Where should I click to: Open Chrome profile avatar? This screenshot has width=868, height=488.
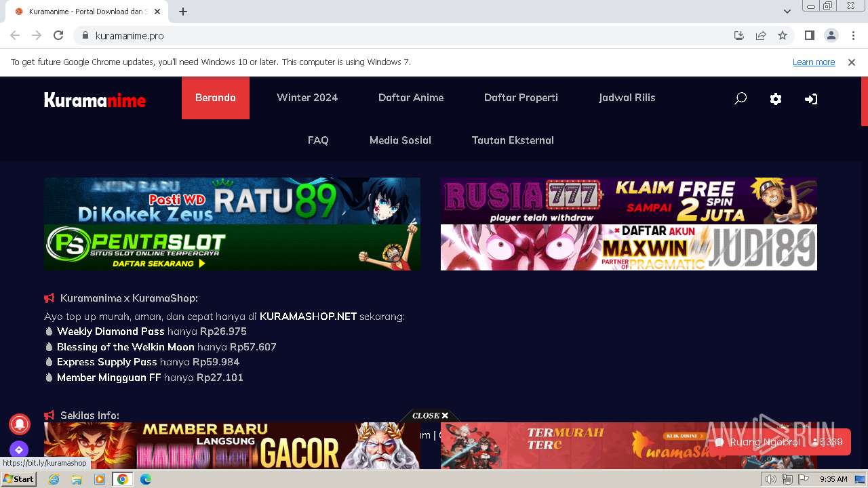[831, 35]
